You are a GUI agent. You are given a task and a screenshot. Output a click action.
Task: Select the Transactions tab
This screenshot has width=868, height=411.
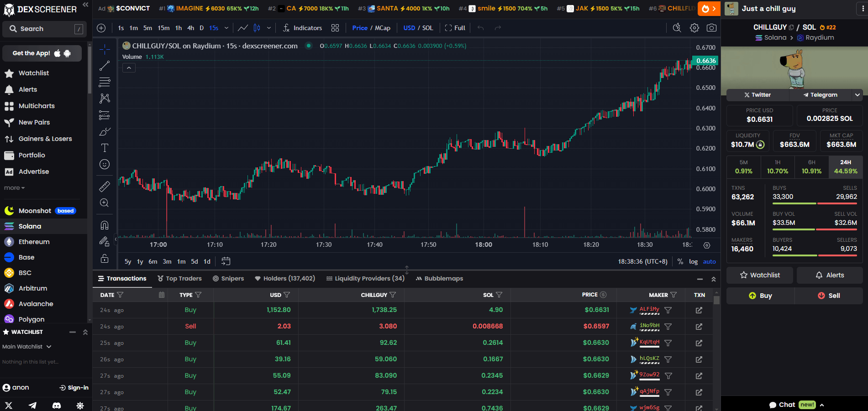click(122, 278)
